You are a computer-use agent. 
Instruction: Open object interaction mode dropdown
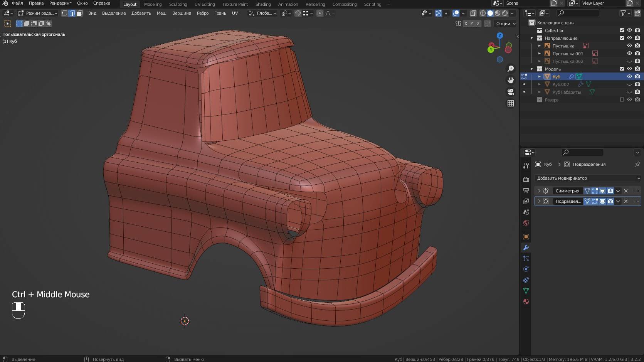[38, 13]
